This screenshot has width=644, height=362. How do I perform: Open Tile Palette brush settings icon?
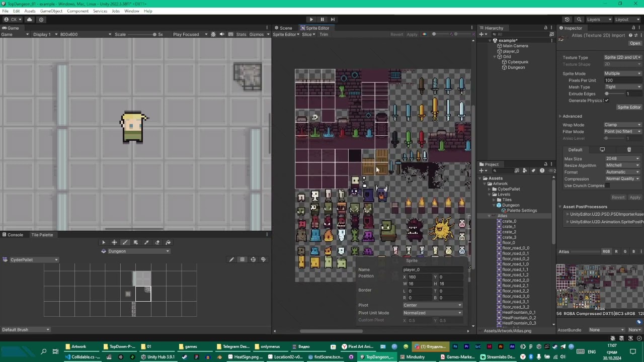coord(263,259)
